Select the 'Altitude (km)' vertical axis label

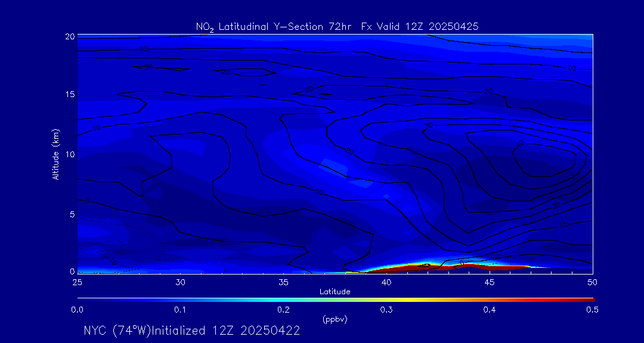55,154
